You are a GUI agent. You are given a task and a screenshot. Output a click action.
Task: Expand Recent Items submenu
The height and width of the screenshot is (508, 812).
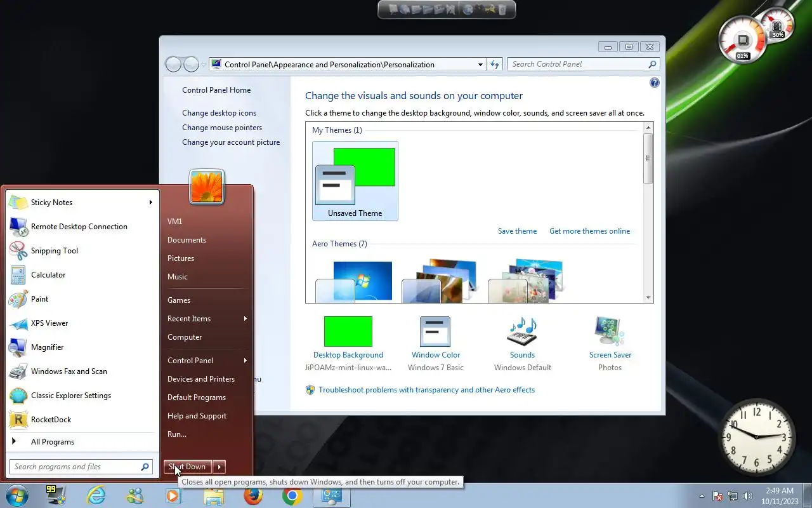tap(245, 319)
